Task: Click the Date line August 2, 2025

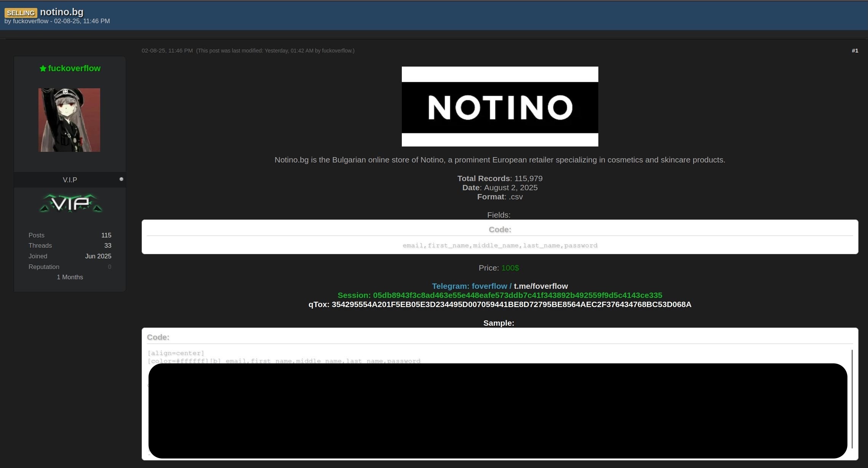Action: (500, 188)
